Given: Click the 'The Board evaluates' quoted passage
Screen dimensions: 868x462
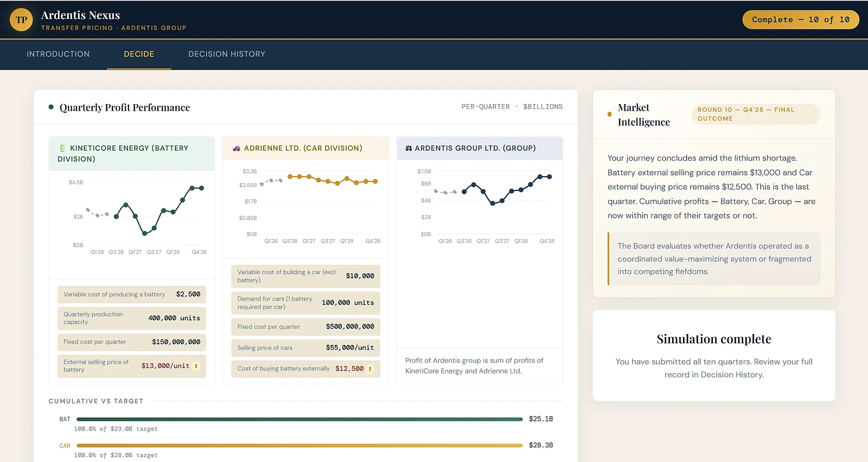Looking at the screenshot, I should (x=714, y=259).
